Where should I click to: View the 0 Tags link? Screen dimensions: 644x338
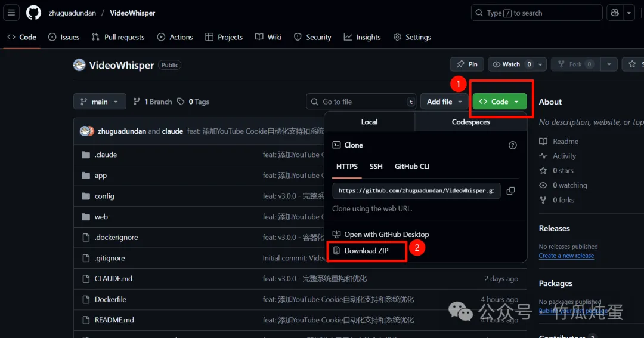(x=193, y=102)
